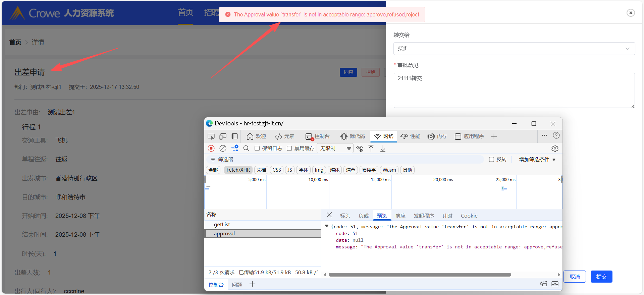This screenshot has height=295, width=644.
Task: Toggle the Fetch/XHR request filter
Action: point(238,170)
